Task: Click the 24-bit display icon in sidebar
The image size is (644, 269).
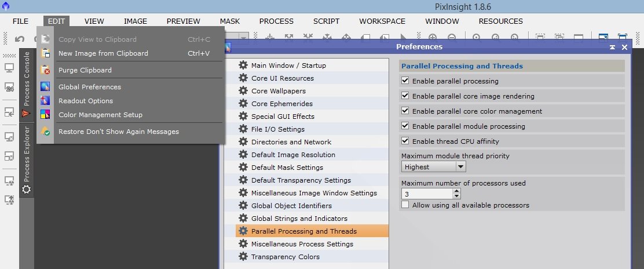Action: coord(9,87)
